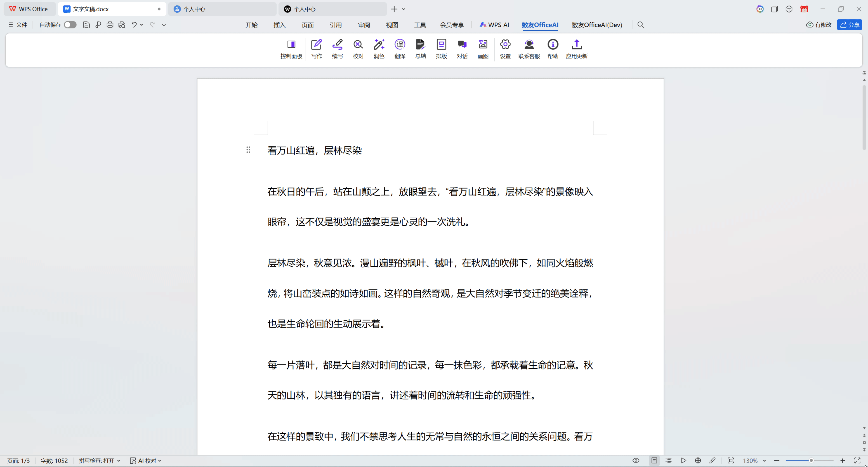Click the print icon in quick access bar

pyautogui.click(x=110, y=25)
